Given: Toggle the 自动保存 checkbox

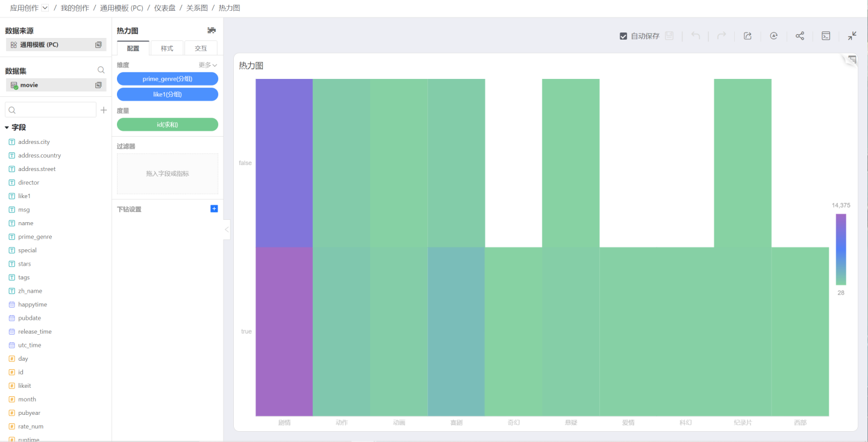Looking at the screenshot, I should 624,36.
